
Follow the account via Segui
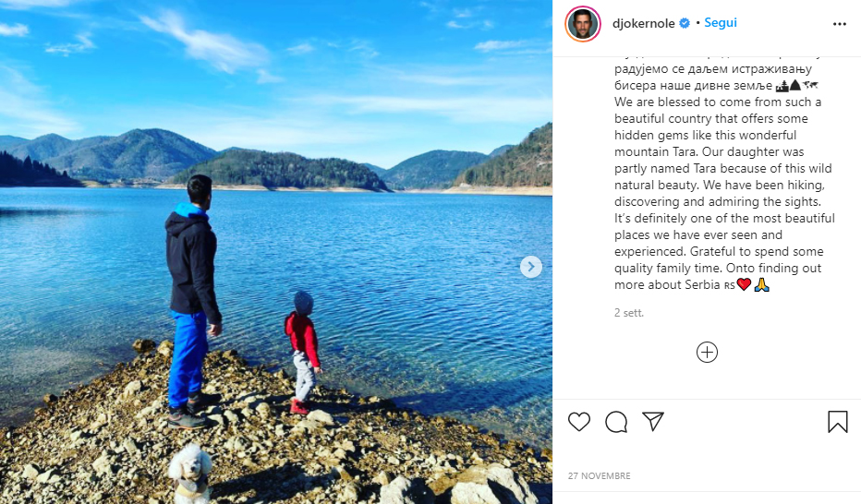(721, 23)
